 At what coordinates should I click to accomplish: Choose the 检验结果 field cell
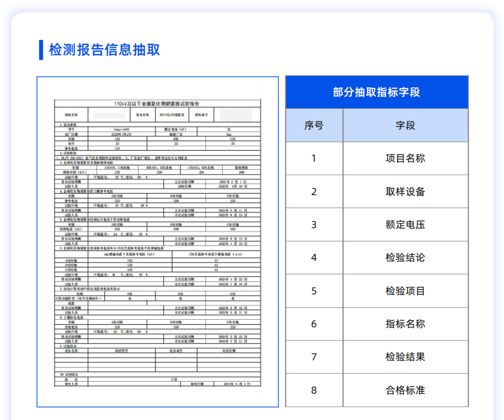click(x=405, y=357)
